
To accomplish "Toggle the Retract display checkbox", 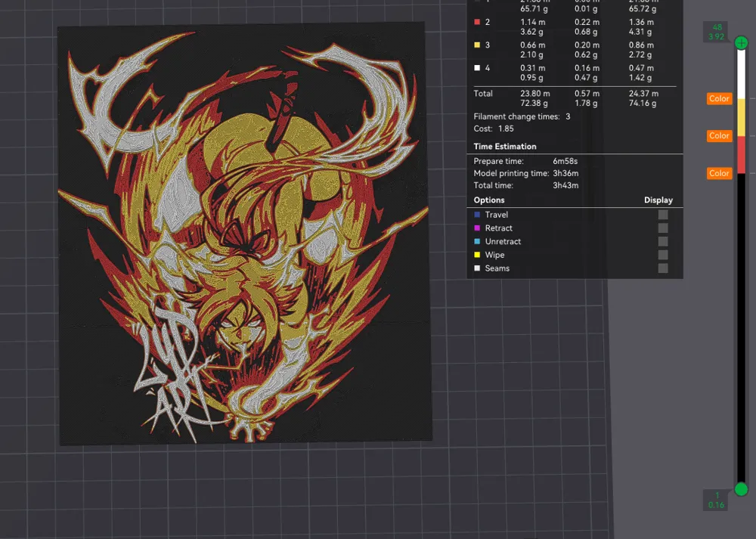I will 662,228.
